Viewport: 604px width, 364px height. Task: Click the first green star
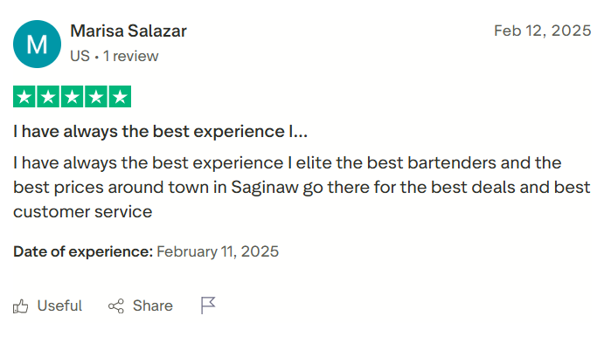[x=24, y=97]
